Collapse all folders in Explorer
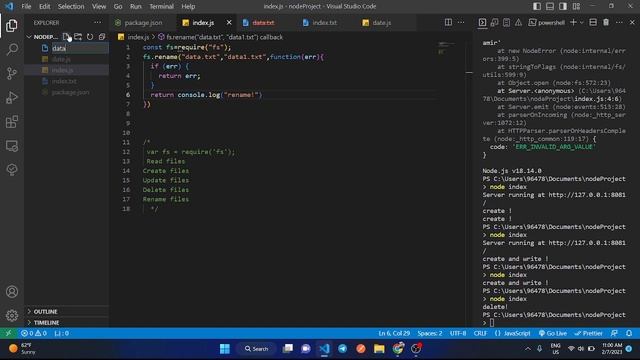The width and height of the screenshot is (640, 360). click(102, 37)
